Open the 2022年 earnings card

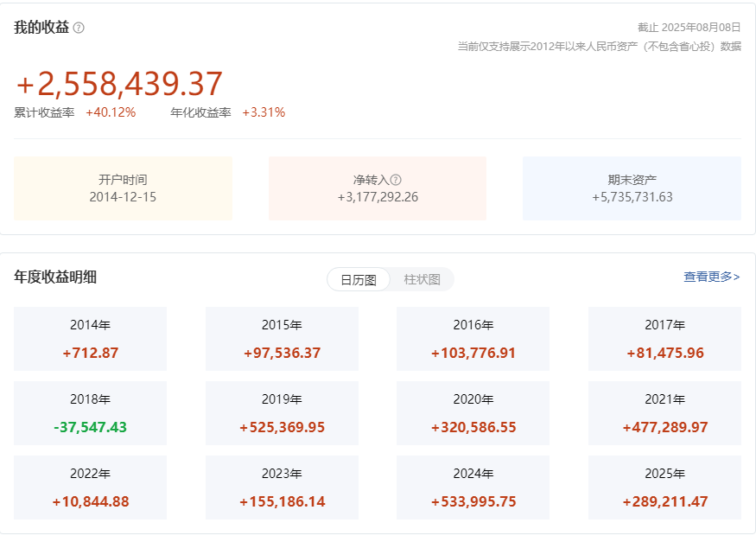click(90, 488)
